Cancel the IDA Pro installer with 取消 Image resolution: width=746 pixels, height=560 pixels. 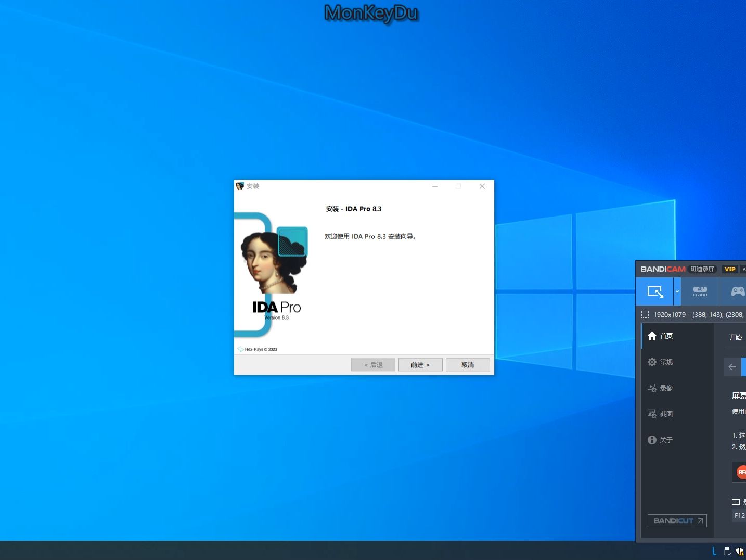[467, 364]
